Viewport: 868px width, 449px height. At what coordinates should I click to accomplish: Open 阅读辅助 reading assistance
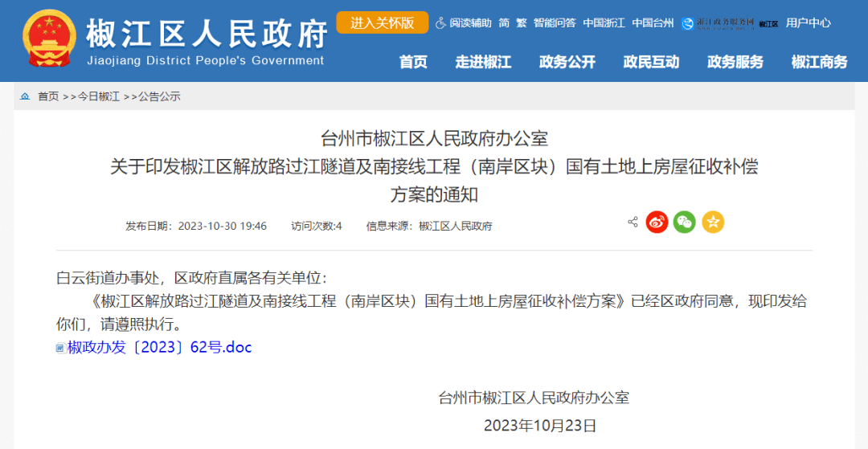click(x=470, y=23)
